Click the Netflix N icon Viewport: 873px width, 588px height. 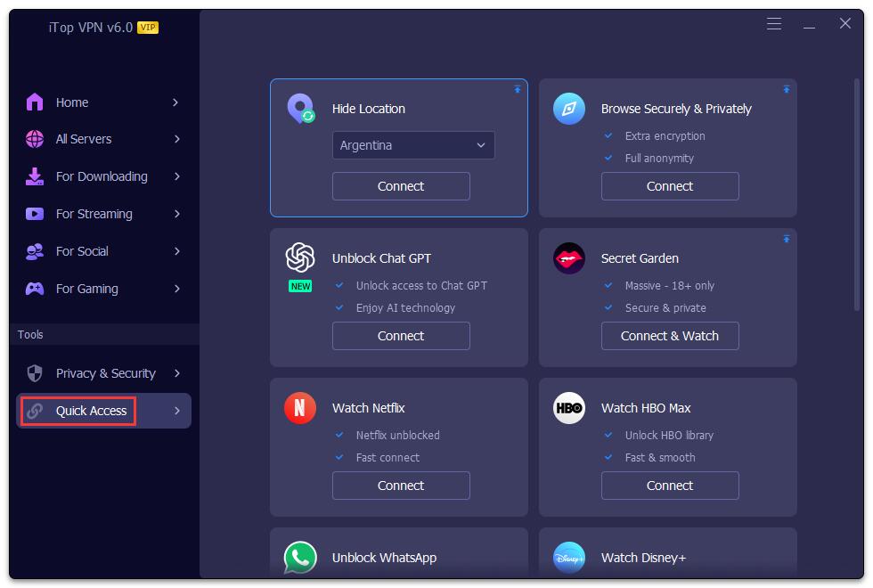pos(300,408)
